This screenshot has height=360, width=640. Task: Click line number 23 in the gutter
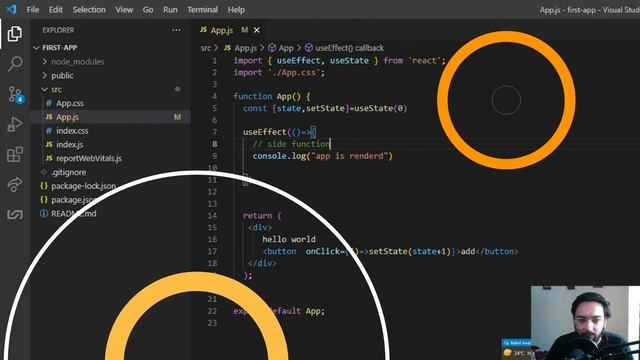coord(212,323)
